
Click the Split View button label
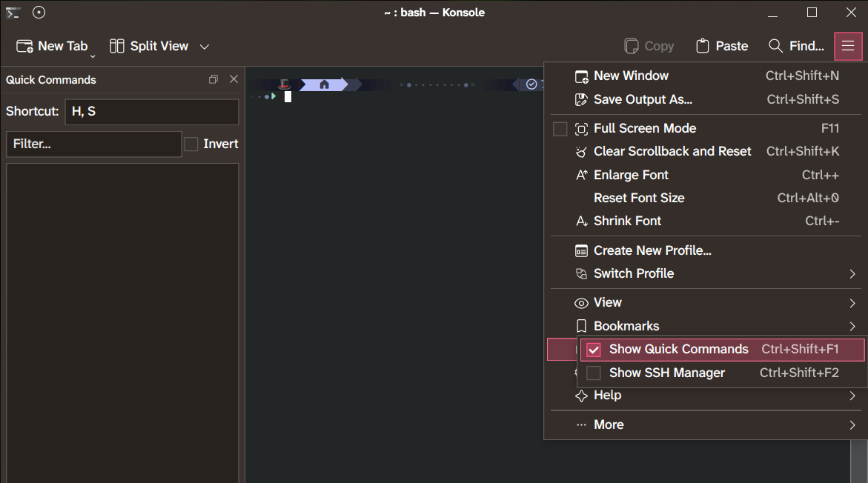pos(159,46)
